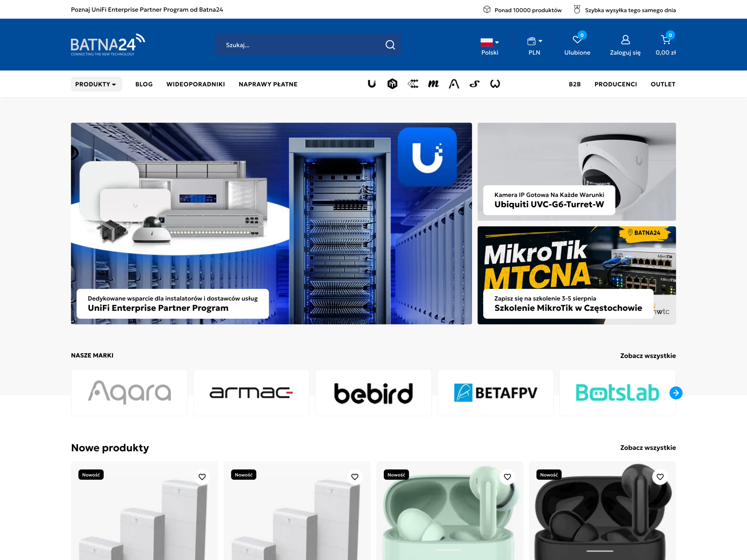
Task: Click the Ubiquiti brand icon in navbar
Action: click(x=372, y=84)
